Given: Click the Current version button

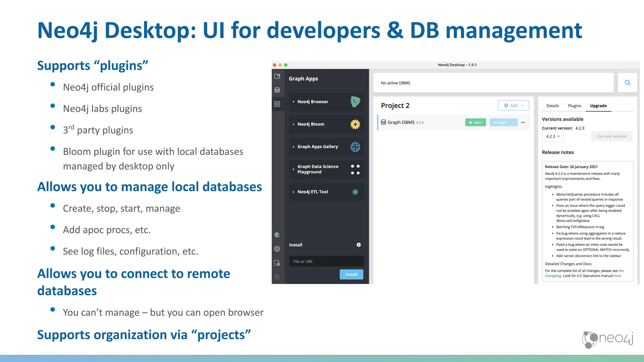Looking at the screenshot, I should click(612, 136).
